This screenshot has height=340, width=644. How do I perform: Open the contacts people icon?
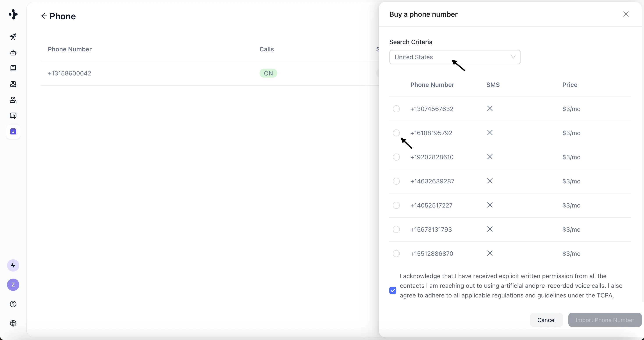pos(13,100)
